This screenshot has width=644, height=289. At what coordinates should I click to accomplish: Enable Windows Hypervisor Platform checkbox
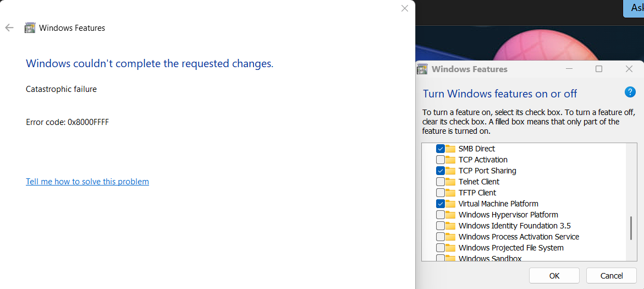pyautogui.click(x=441, y=215)
